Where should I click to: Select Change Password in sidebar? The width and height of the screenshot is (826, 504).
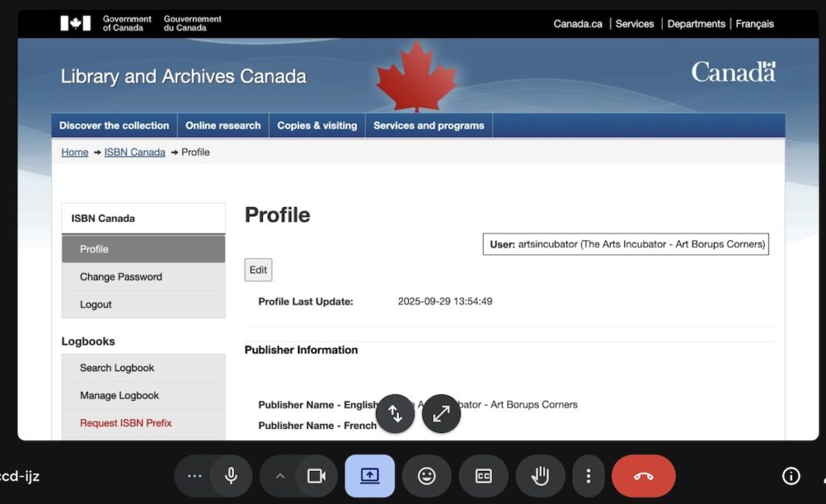[x=121, y=277]
